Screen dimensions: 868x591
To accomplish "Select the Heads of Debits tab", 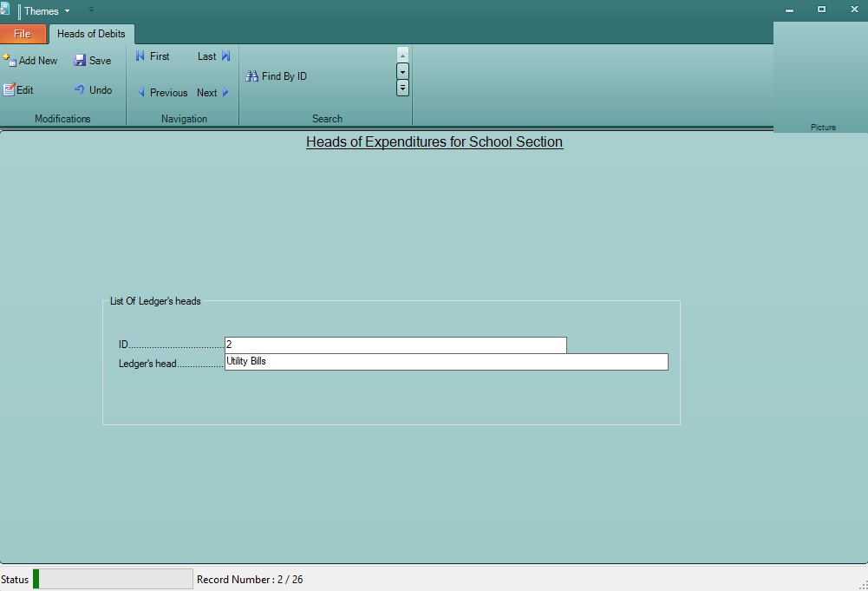I will tap(91, 34).
